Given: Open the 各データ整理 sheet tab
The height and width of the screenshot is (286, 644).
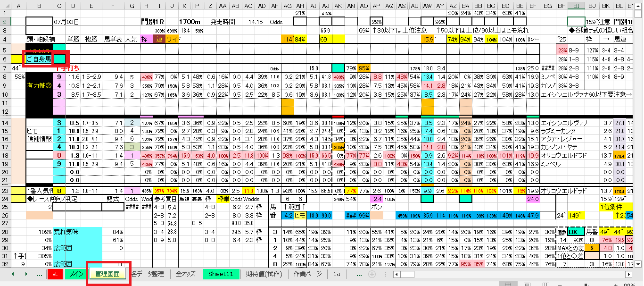Looking at the screenshot, I should pyautogui.click(x=148, y=274).
